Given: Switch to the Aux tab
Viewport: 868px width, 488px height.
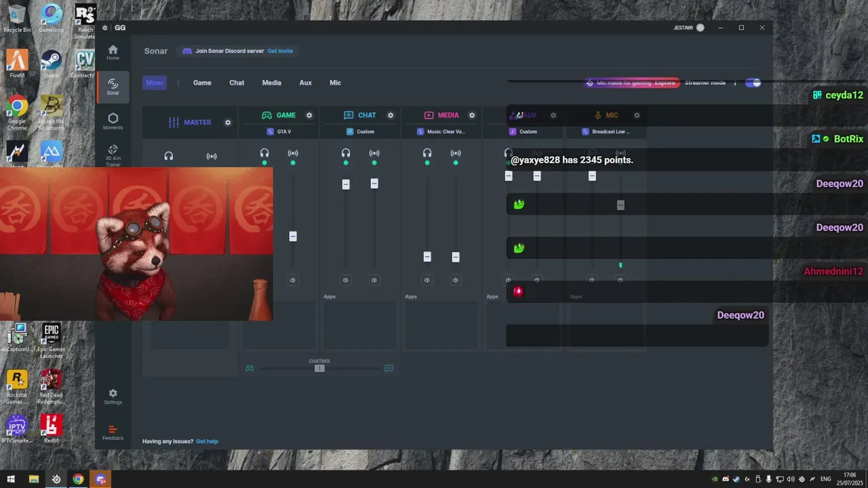Looking at the screenshot, I should [x=306, y=83].
